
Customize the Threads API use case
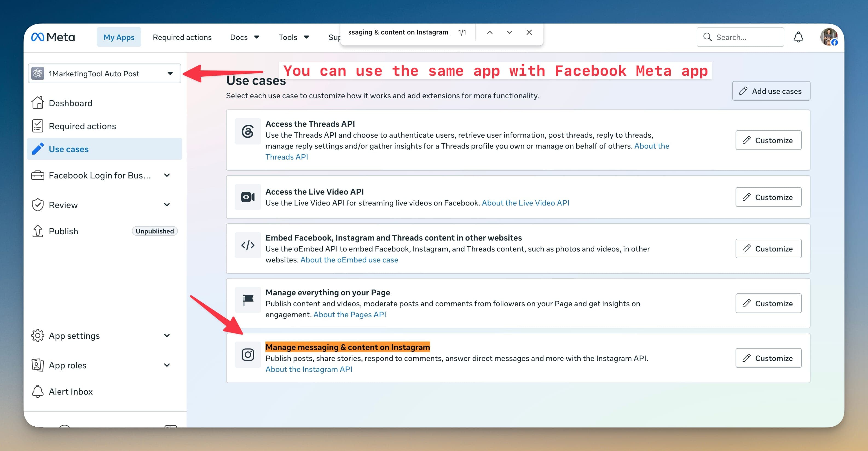[x=768, y=140]
